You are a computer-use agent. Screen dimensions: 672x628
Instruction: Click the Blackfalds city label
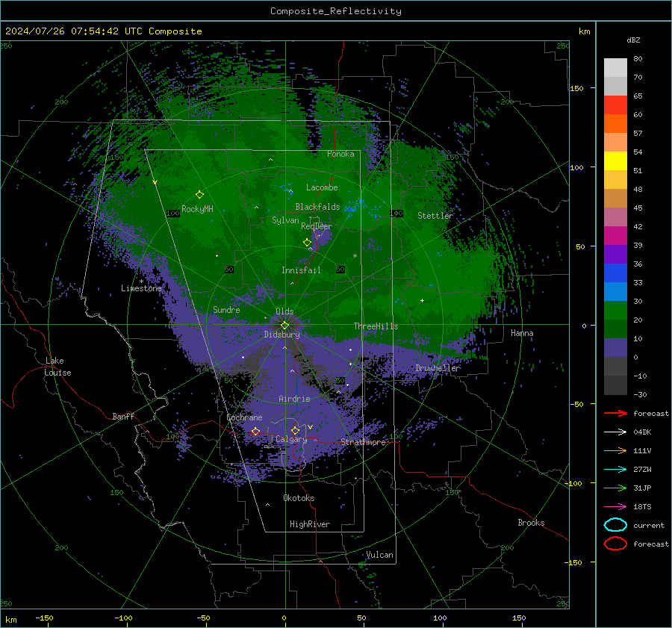317,207
